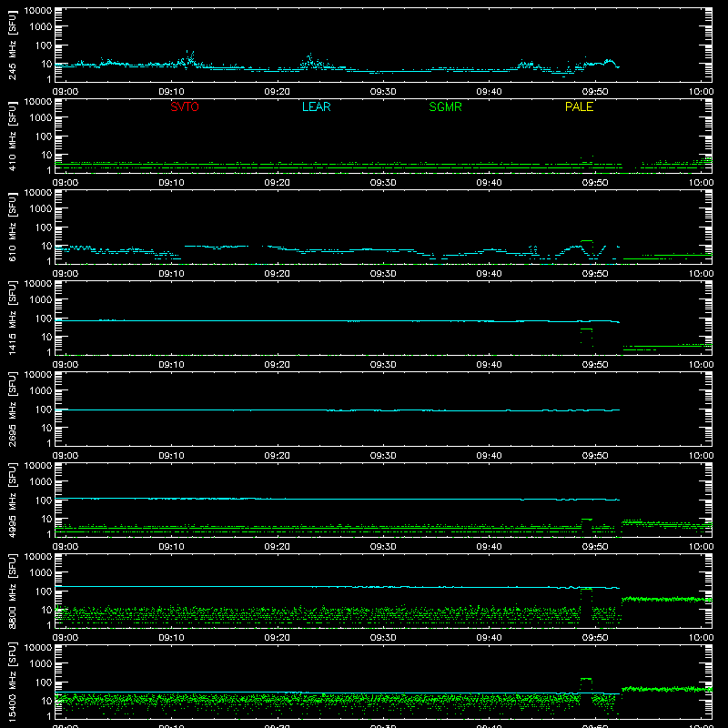
Task: Click 10:00 time label under 245 MHz panel
Action: pos(701,92)
